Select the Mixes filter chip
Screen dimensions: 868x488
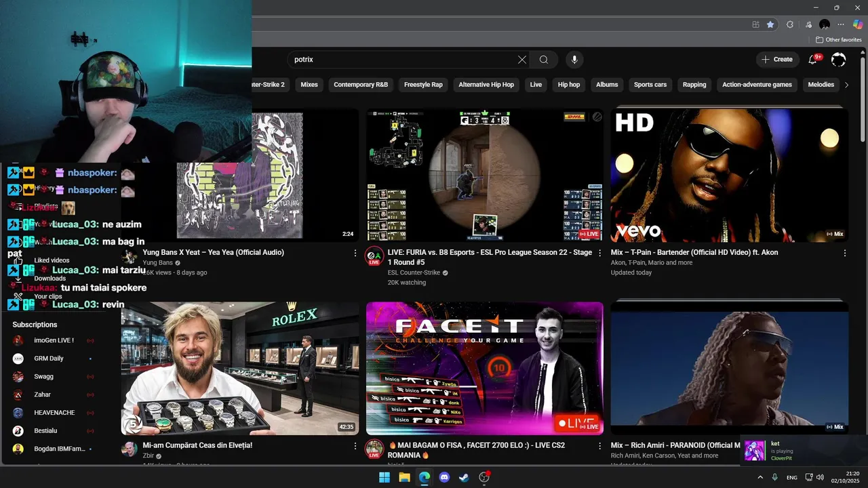coord(309,85)
